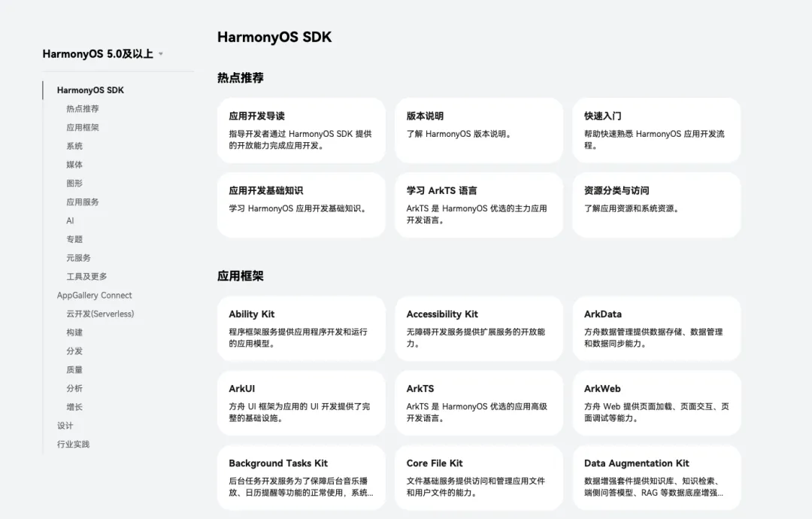The width and height of the screenshot is (812, 519).
Task: Open 专题 sidebar entry
Action: pyautogui.click(x=74, y=239)
